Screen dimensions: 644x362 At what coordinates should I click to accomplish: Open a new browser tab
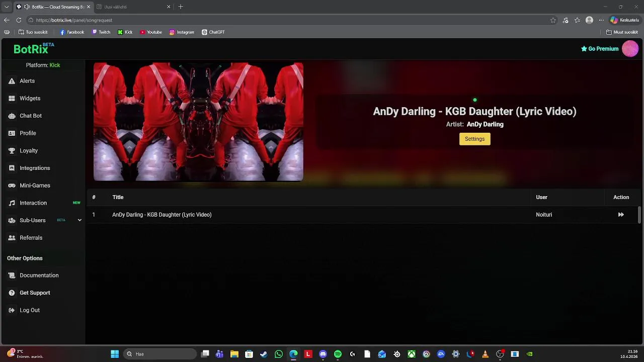[x=181, y=7]
